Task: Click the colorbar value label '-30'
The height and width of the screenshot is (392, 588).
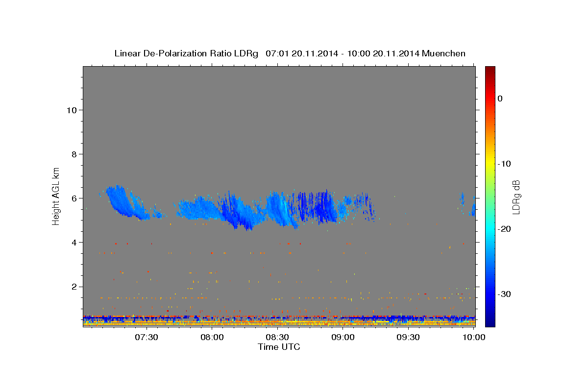Action: click(504, 294)
